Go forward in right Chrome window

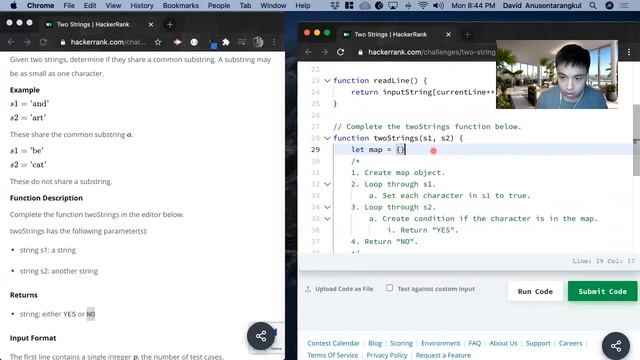click(x=324, y=52)
